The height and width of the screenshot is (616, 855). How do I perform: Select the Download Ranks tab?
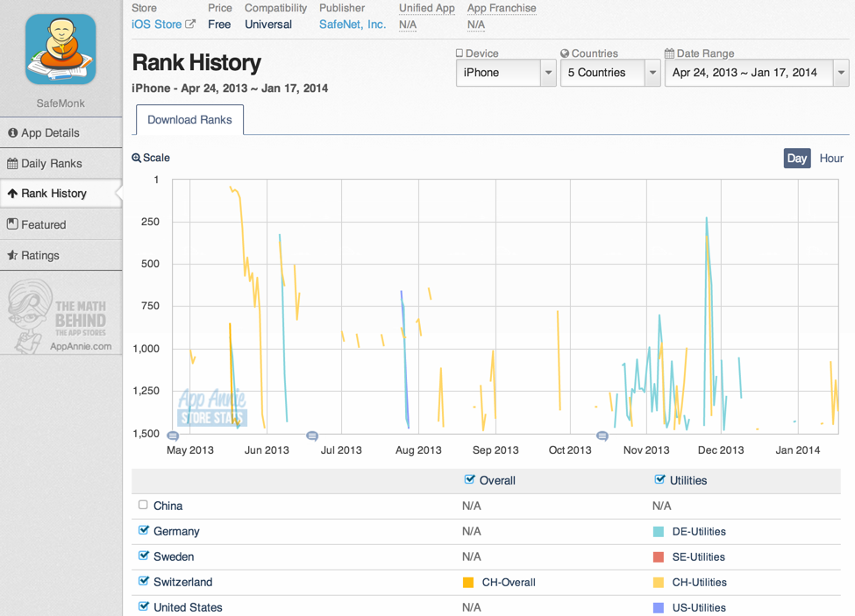tap(189, 120)
